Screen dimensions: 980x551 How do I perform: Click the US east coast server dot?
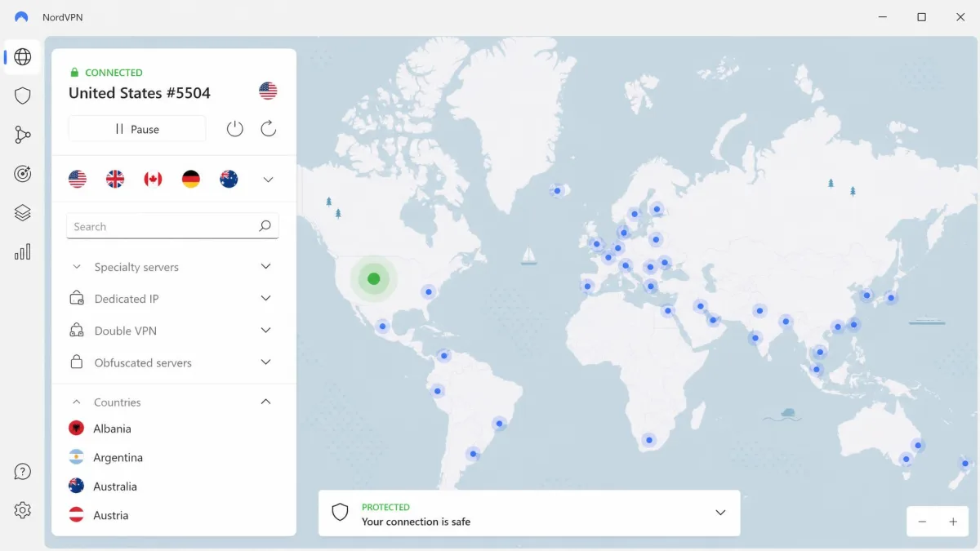click(x=429, y=291)
